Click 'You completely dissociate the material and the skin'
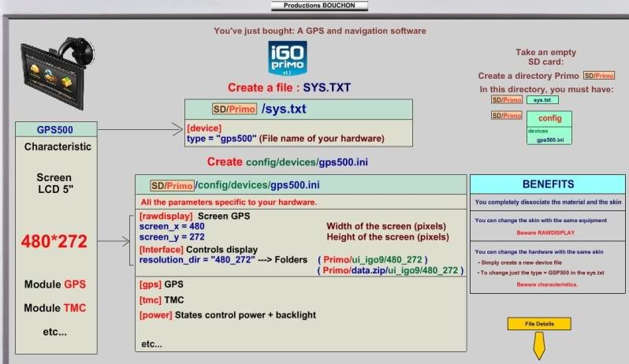Viewport: 629px width, 364px height. 548,202
